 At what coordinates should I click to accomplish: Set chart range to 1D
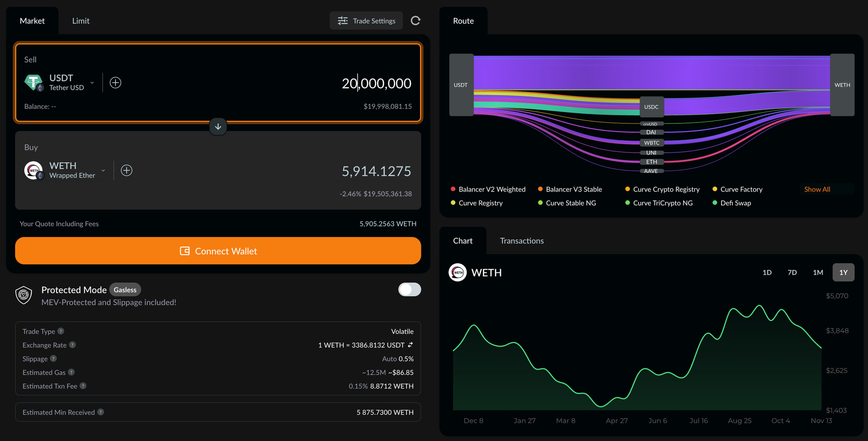[767, 272]
